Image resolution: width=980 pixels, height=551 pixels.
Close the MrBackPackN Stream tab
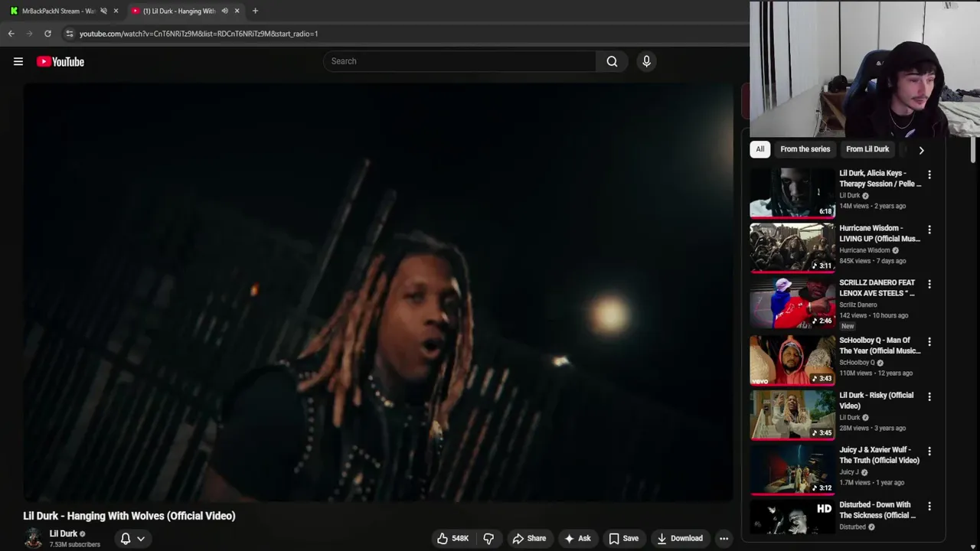coord(116,11)
